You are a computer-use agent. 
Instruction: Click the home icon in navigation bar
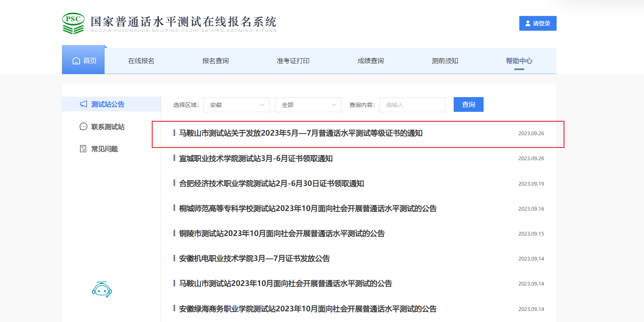click(76, 61)
